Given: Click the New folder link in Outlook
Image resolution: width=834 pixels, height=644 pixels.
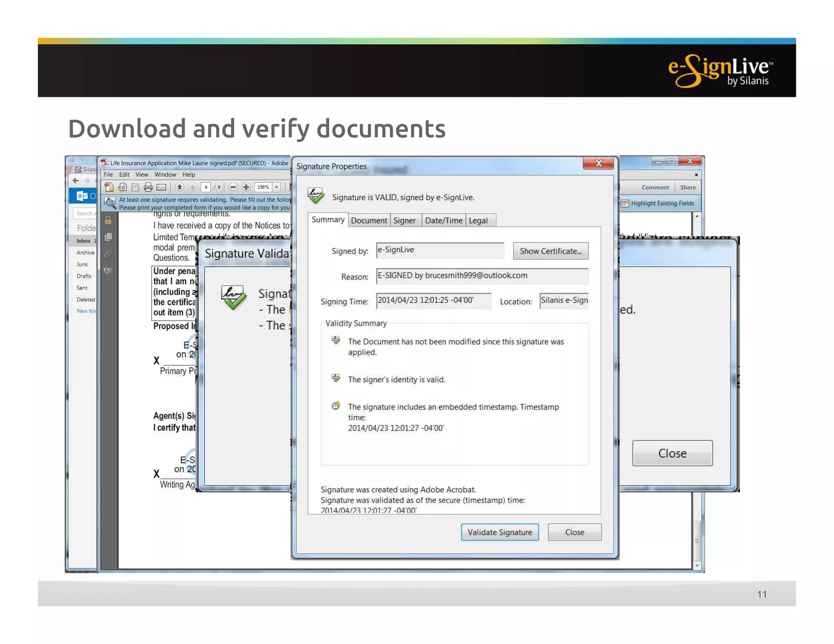Looking at the screenshot, I should pyautogui.click(x=86, y=311).
